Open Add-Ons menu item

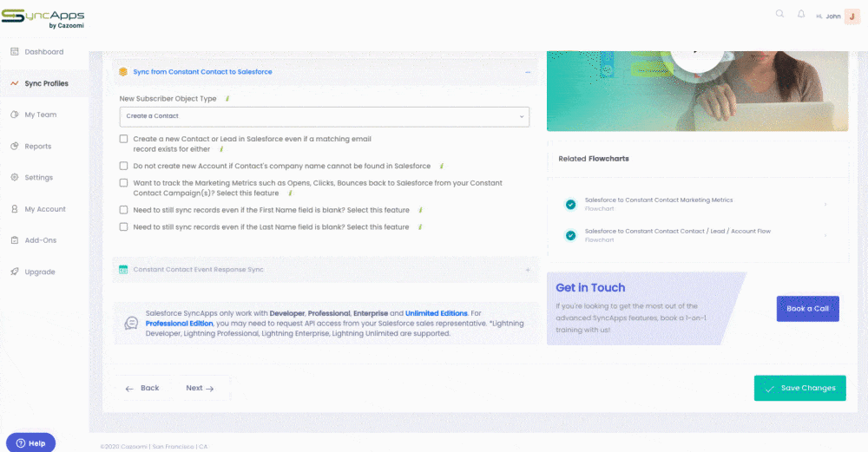point(41,240)
